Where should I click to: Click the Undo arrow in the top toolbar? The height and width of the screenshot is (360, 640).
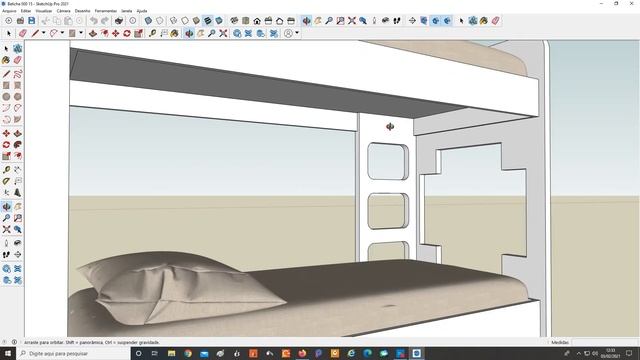(93, 20)
